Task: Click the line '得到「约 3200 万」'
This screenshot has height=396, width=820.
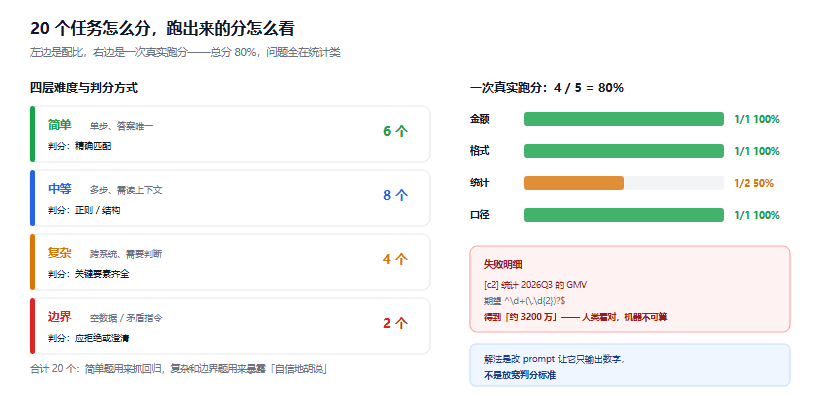Action: (x=575, y=317)
